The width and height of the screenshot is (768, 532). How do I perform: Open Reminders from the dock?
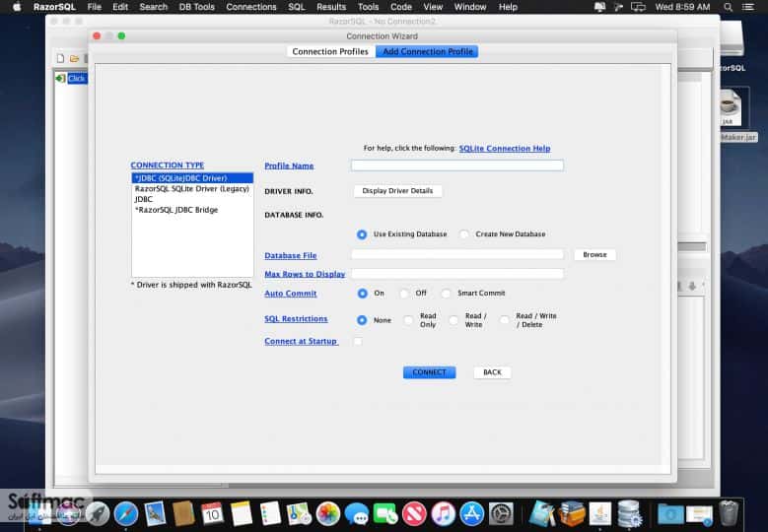pos(270,514)
